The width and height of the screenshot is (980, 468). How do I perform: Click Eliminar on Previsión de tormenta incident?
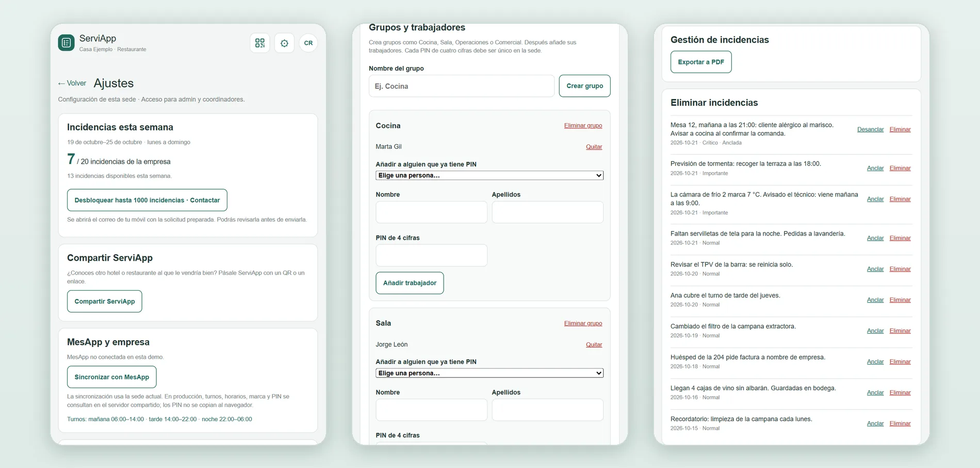pyautogui.click(x=900, y=168)
